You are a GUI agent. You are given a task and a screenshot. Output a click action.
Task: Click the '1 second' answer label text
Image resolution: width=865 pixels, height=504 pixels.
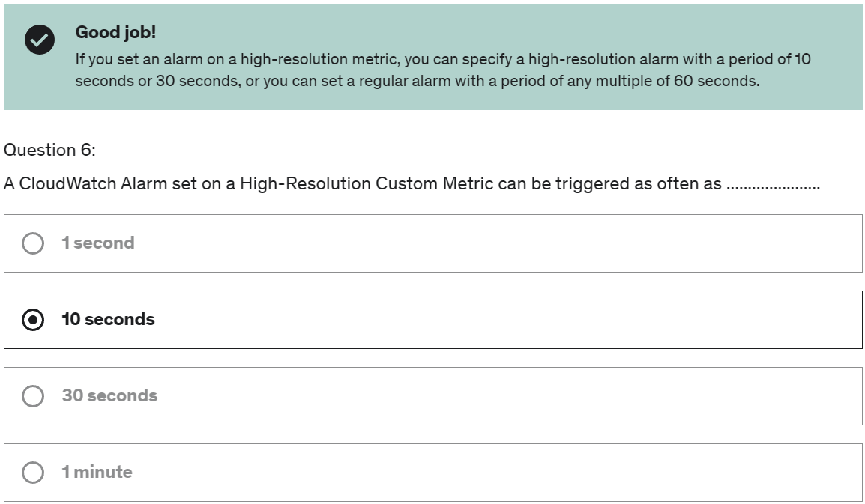(98, 243)
